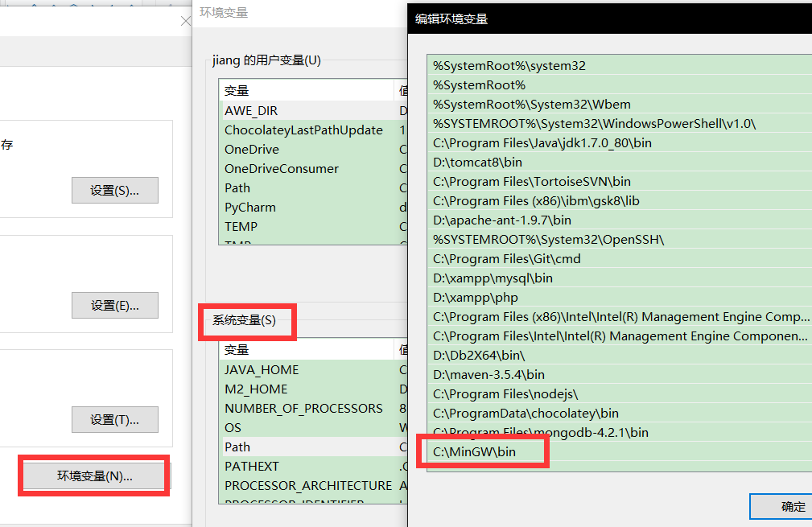Select JAVA_HOME in system variables
This screenshot has height=527, width=812.
tap(313, 369)
